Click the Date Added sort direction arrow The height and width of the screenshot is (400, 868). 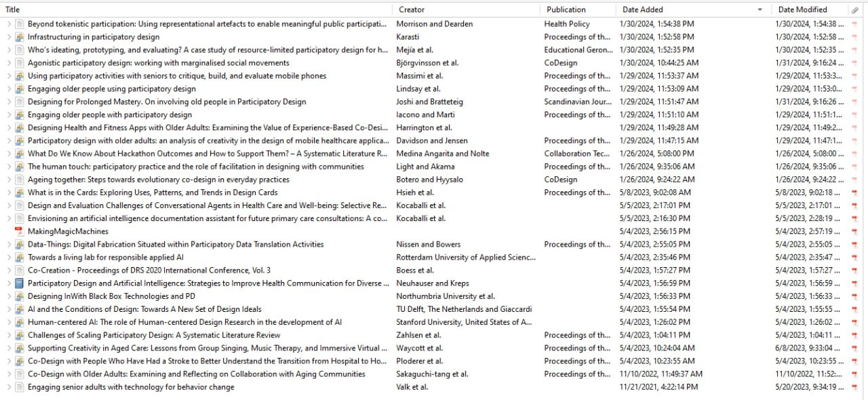760,10
